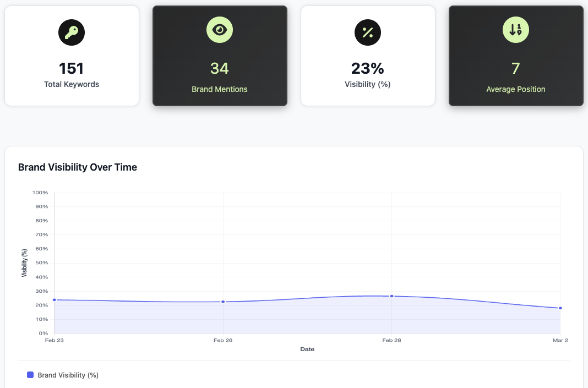The width and height of the screenshot is (588, 388).
Task: Open the Total Keywords label
Action: [x=72, y=85]
